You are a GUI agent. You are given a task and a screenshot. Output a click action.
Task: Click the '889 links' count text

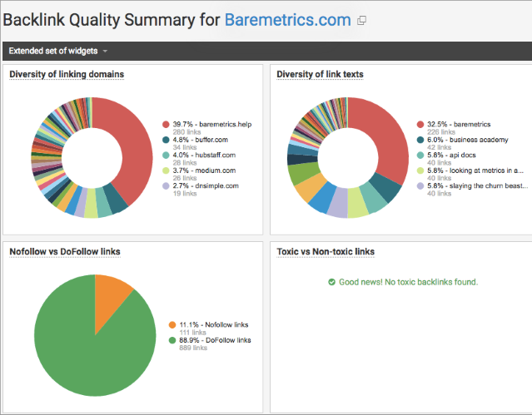point(193,348)
